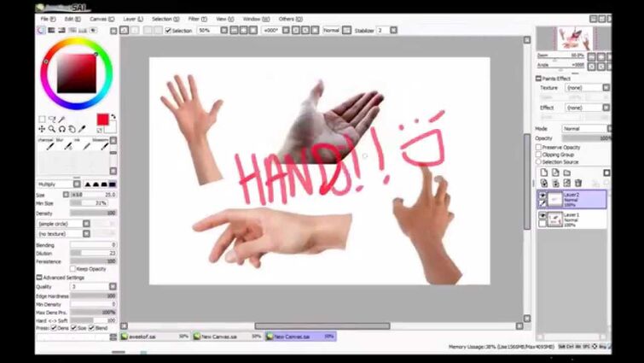Toggle the Selection checkbox in toolbar
Image resolution: width=644 pixels, height=363 pixels.
pos(168,31)
